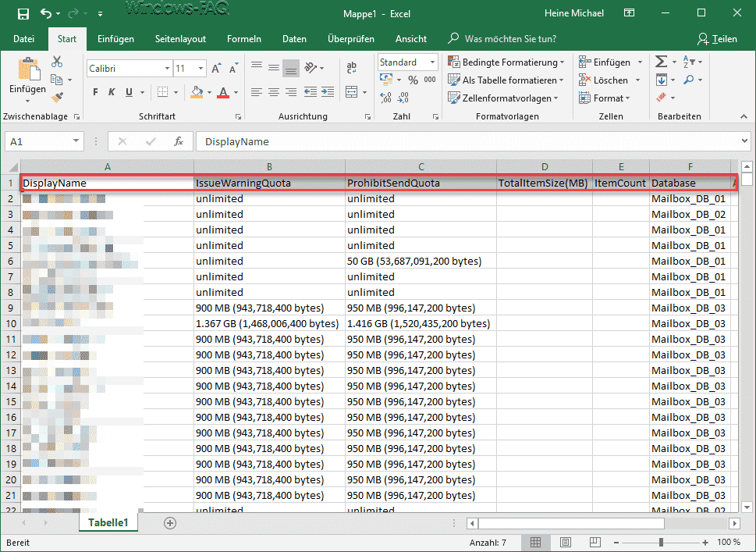Click the Format Painter brush icon
Viewport: 756px width, 552px height.
click(x=57, y=98)
